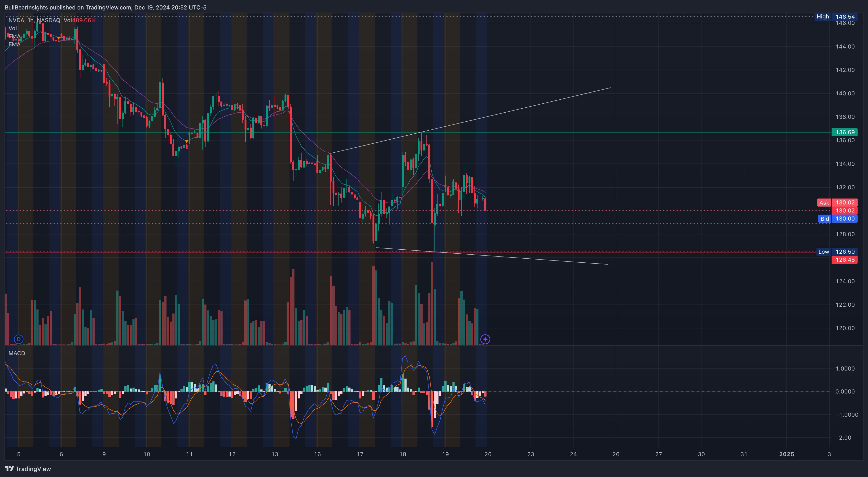Select the first EMA indicator label
The width and height of the screenshot is (868, 477).
[14, 36]
